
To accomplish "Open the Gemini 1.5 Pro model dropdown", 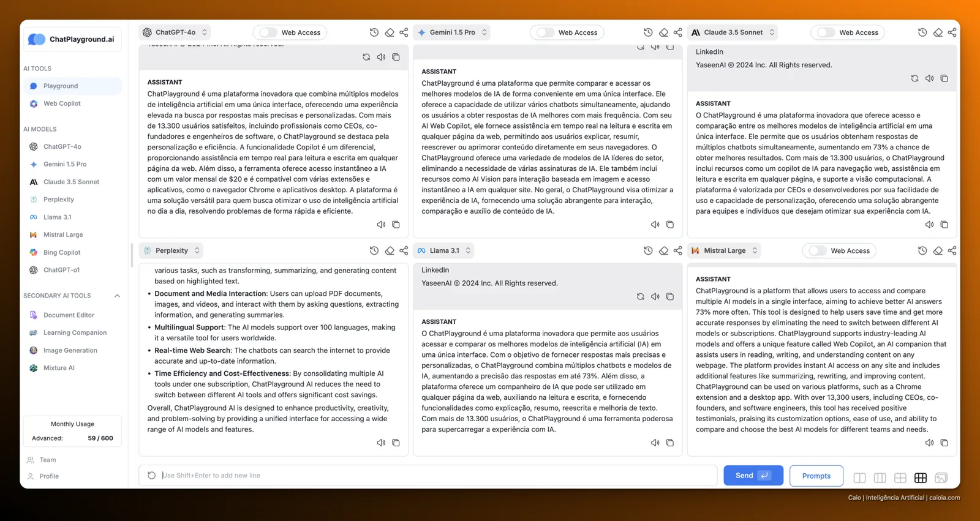I will (453, 32).
